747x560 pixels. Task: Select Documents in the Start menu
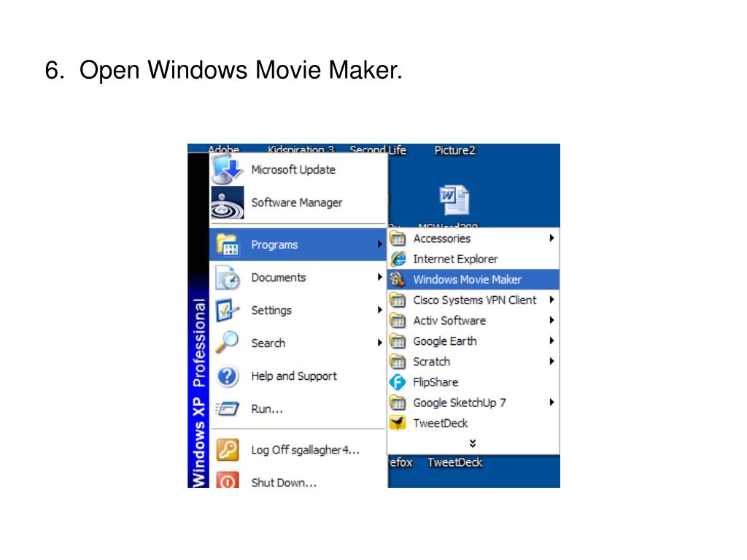pos(298,277)
